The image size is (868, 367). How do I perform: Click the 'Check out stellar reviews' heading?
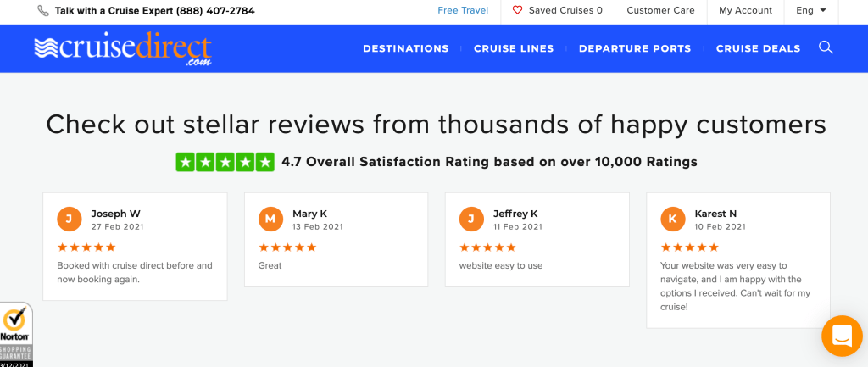point(437,125)
